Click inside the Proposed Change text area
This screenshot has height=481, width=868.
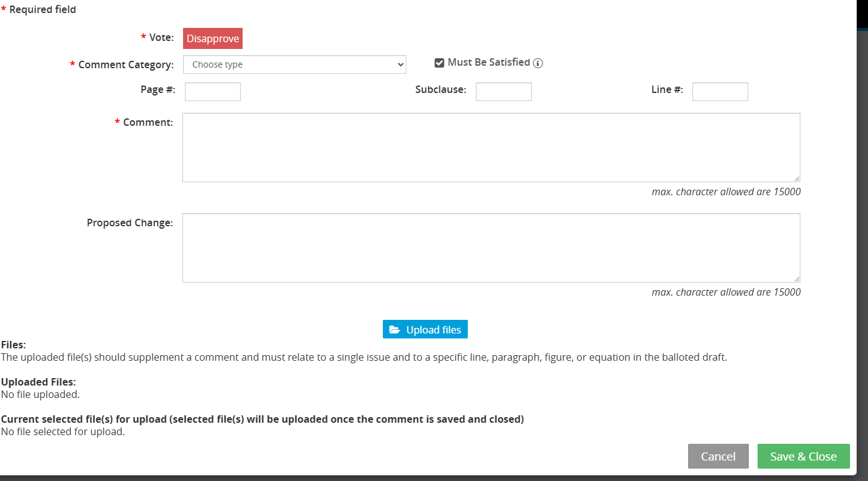point(491,248)
